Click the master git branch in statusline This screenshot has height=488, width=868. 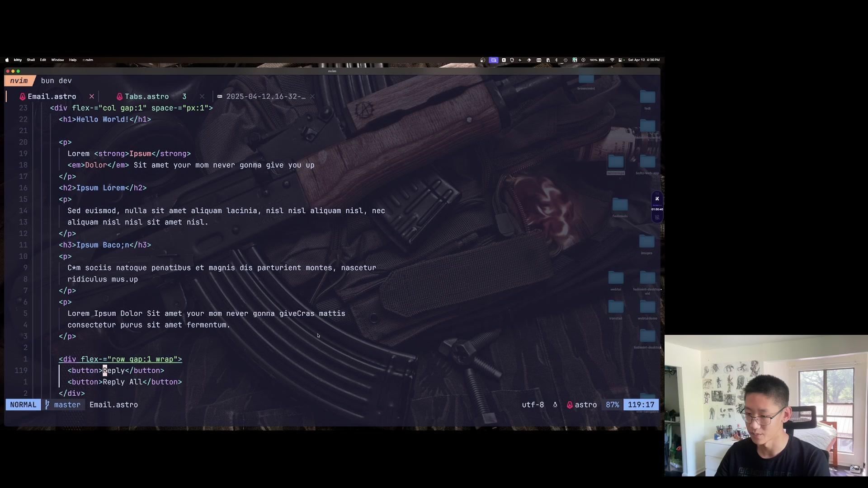[67, 405]
